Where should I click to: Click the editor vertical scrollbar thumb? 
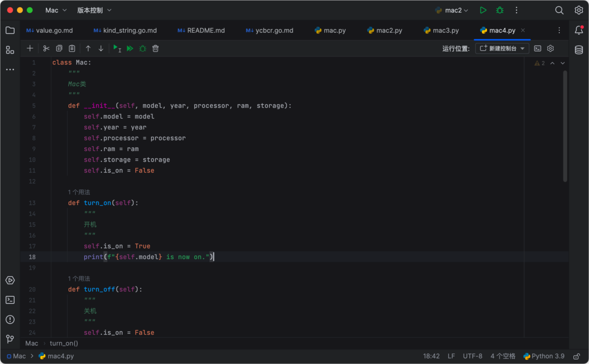click(x=565, y=126)
